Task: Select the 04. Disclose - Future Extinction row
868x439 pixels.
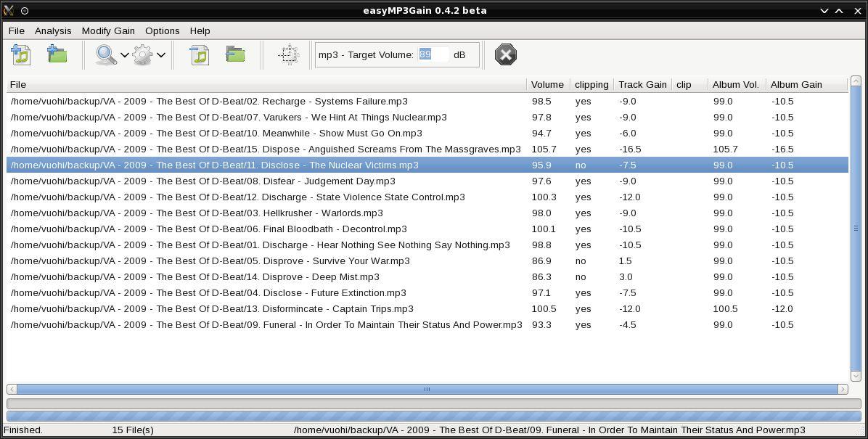Action: pyautogui.click(x=427, y=293)
